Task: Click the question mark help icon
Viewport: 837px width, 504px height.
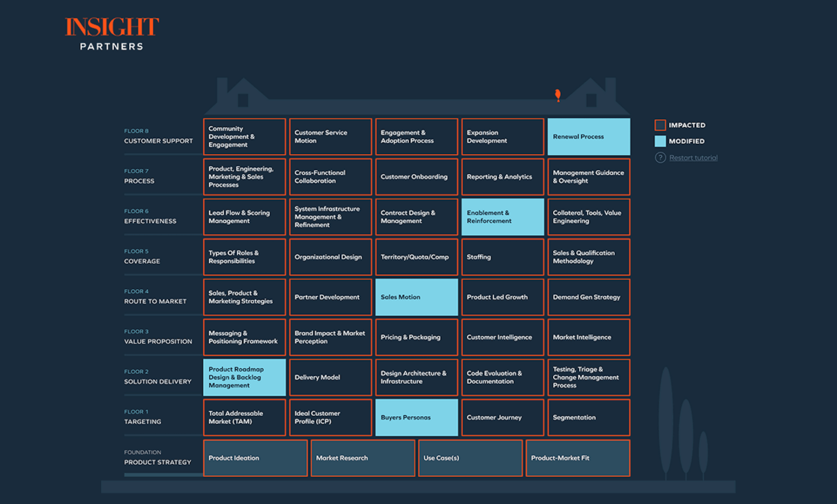Action: (660, 157)
